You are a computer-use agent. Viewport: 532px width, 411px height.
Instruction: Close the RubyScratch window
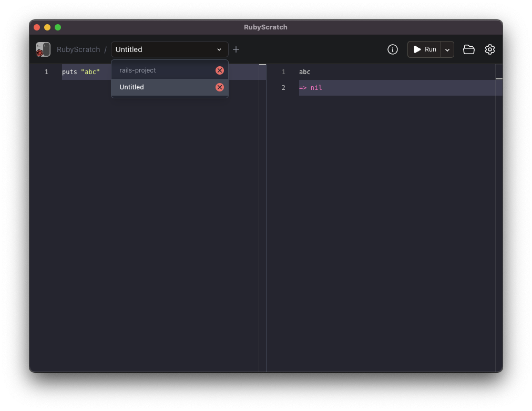(x=37, y=27)
